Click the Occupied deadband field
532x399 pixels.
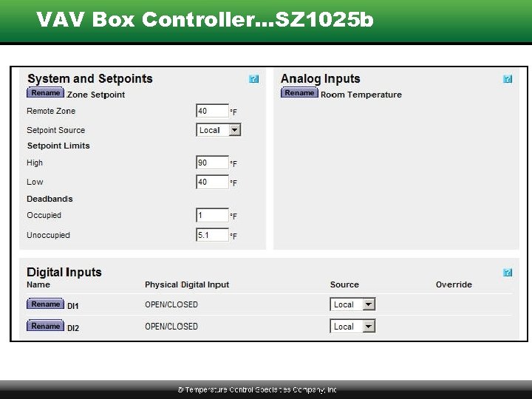click(212, 215)
